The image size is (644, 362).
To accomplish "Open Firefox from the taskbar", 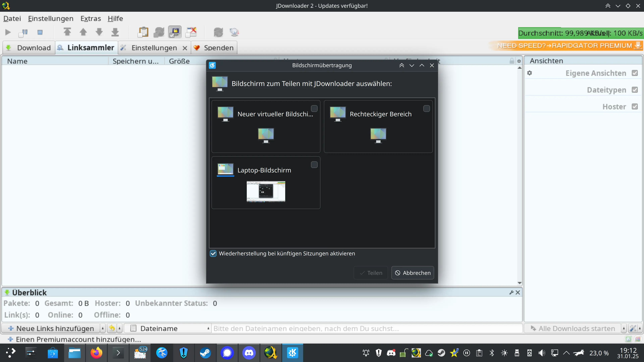I will (x=96, y=353).
